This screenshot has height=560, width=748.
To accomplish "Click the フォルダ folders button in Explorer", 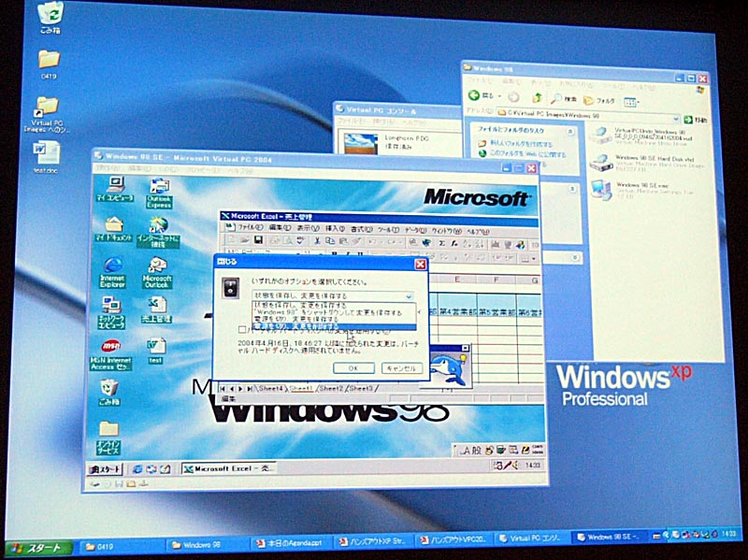I will pos(599,101).
